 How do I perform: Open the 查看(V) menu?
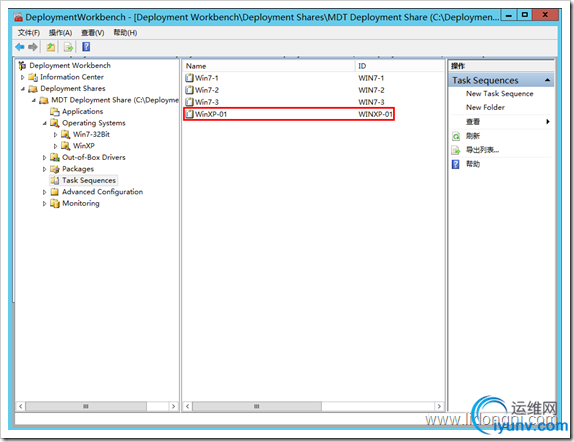(93, 33)
